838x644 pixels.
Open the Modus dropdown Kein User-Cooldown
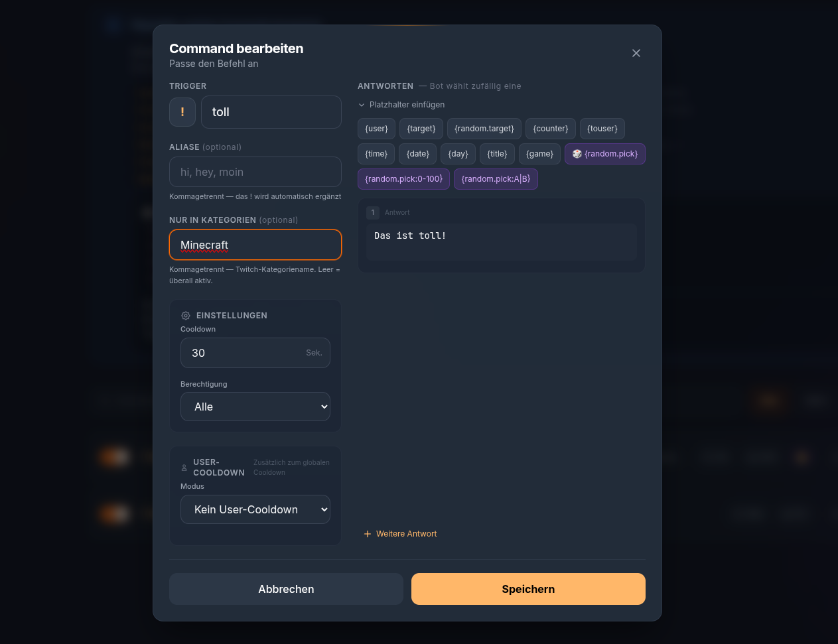(255, 509)
